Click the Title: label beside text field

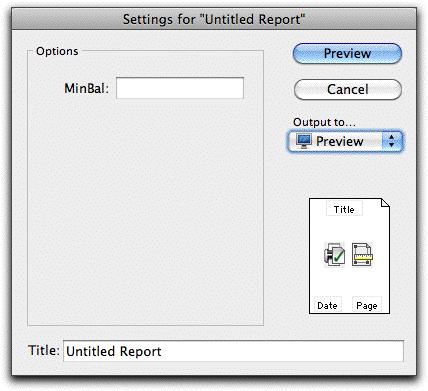click(44, 350)
